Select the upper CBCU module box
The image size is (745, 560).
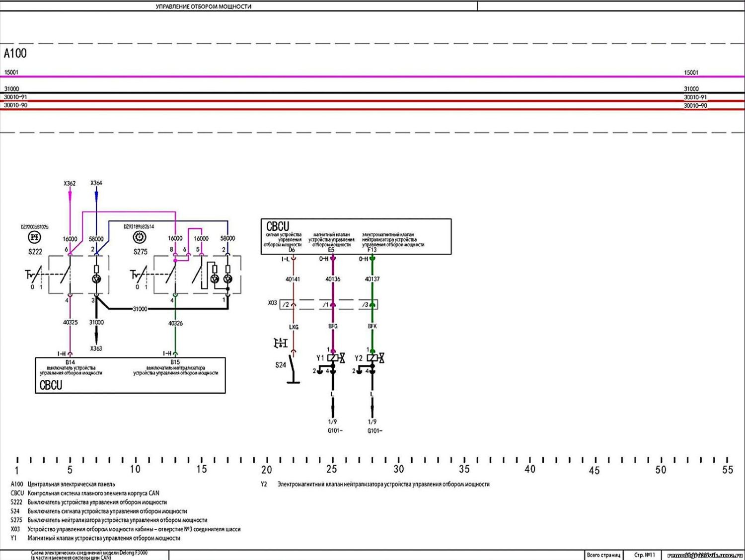[x=356, y=237]
